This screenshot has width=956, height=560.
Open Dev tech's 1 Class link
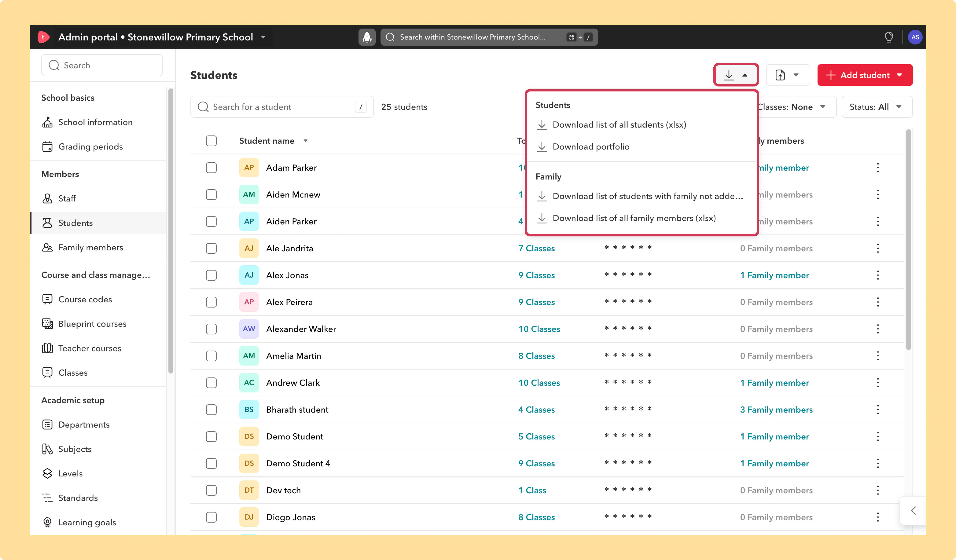pos(532,490)
